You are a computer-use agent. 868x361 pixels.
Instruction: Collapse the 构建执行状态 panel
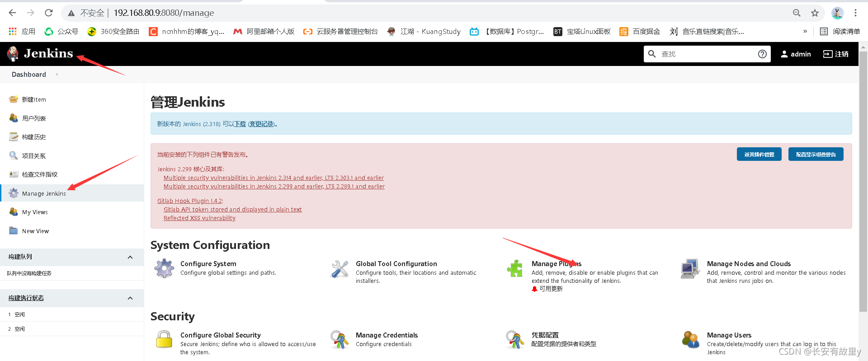point(130,298)
